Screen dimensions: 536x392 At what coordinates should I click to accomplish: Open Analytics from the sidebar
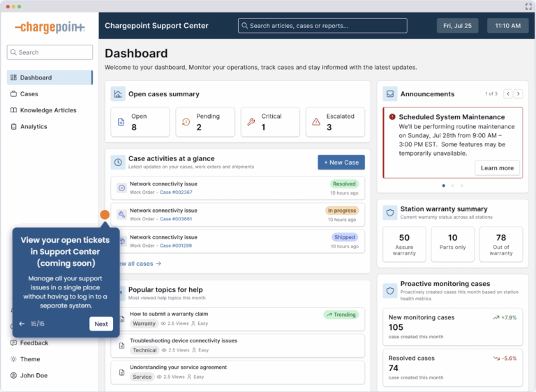[33, 127]
